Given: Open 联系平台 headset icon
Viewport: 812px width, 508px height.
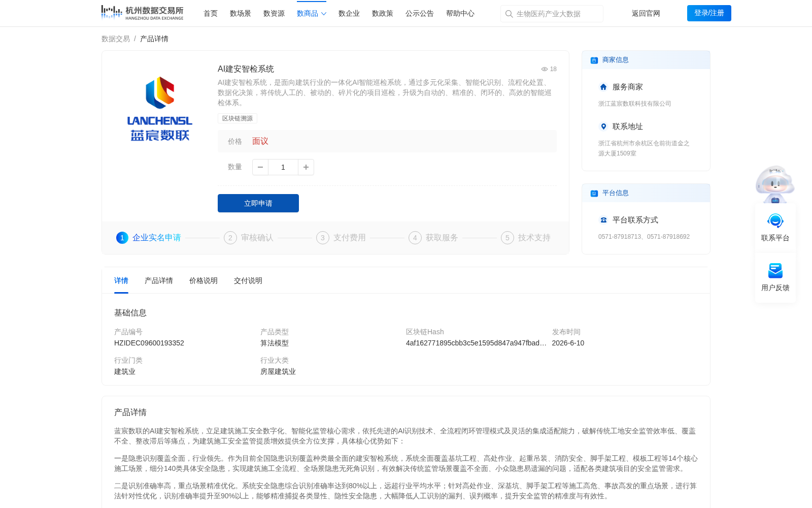Looking at the screenshot, I should pyautogui.click(x=775, y=221).
